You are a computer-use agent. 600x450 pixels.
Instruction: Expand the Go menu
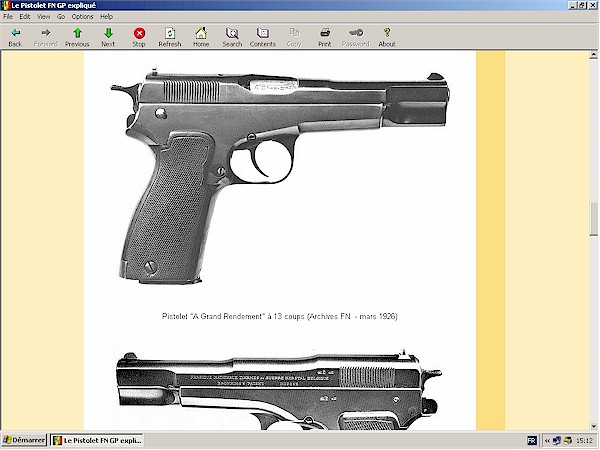[x=61, y=17]
